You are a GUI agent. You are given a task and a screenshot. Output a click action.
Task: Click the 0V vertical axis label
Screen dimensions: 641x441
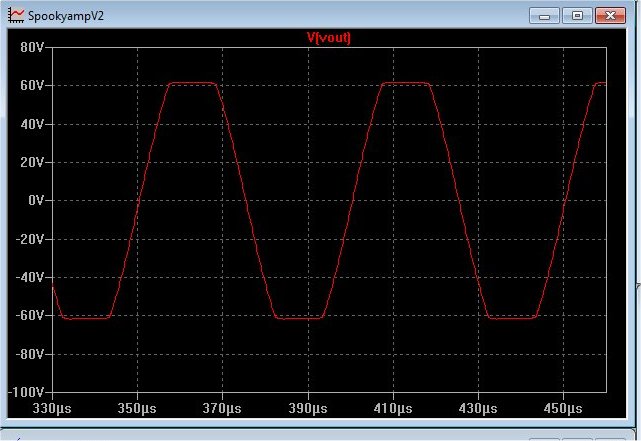[x=36, y=200]
